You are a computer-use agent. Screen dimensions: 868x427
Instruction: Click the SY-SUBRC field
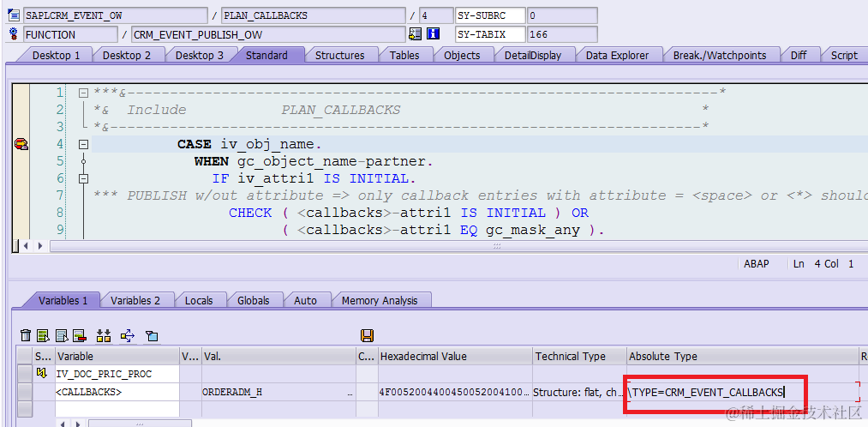pyautogui.click(x=490, y=15)
